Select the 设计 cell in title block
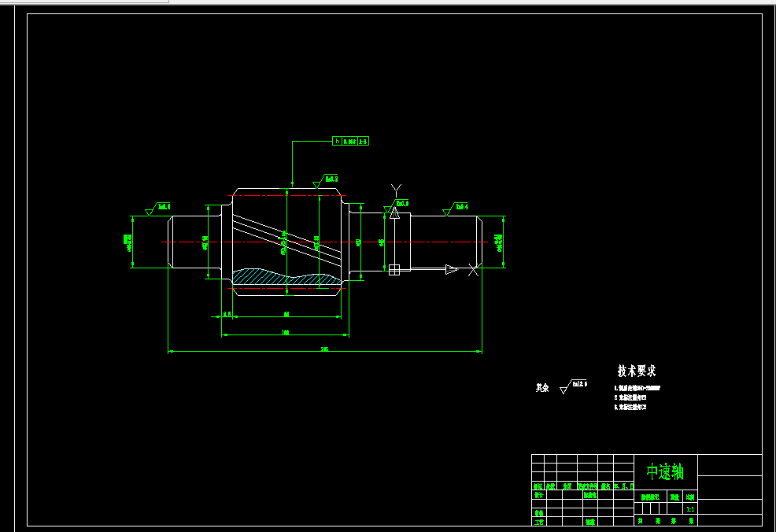 coord(538,495)
